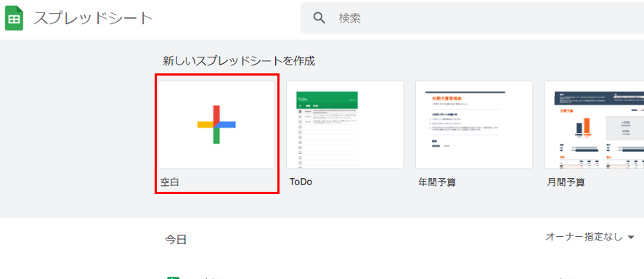Open the 年間予算 template thumbnail
This screenshot has height=279, width=644.
(474, 124)
